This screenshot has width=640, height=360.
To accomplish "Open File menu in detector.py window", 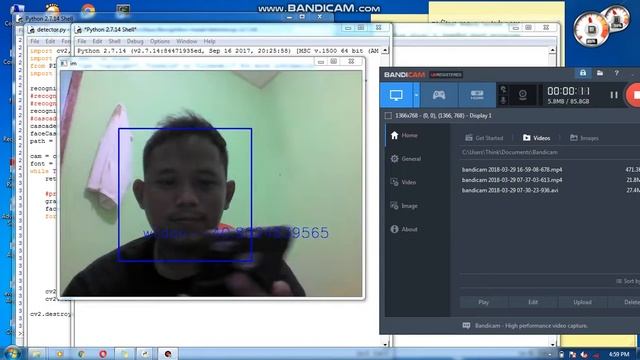I will [x=35, y=41].
